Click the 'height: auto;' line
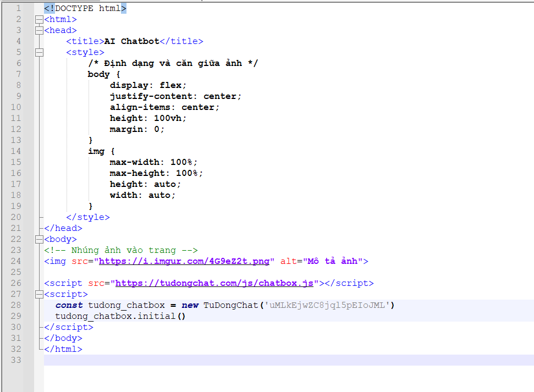 click(145, 184)
